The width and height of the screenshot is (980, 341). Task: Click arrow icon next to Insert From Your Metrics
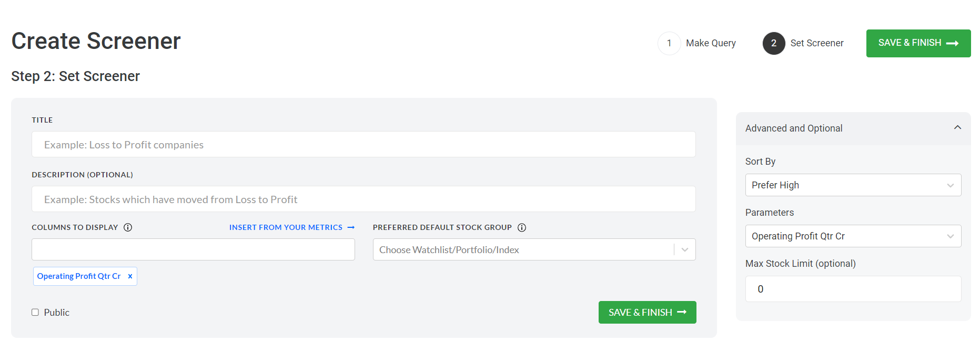pyautogui.click(x=351, y=227)
